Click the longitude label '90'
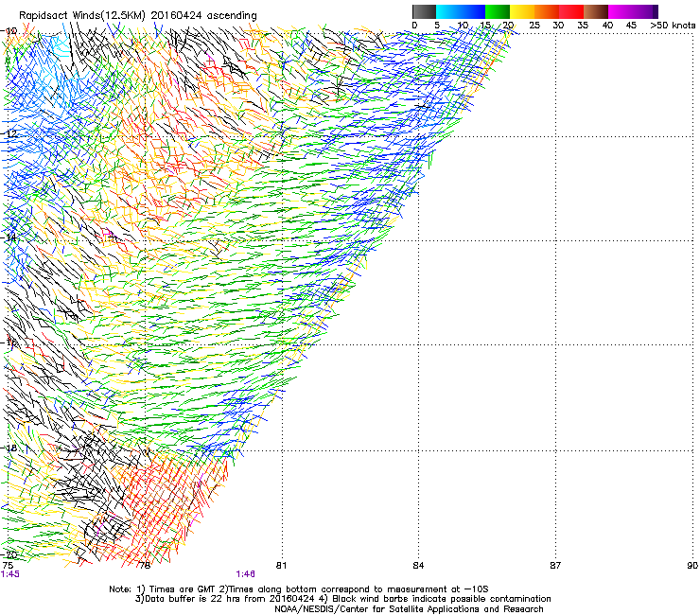The height and width of the screenshot is (615, 700). 692,566
